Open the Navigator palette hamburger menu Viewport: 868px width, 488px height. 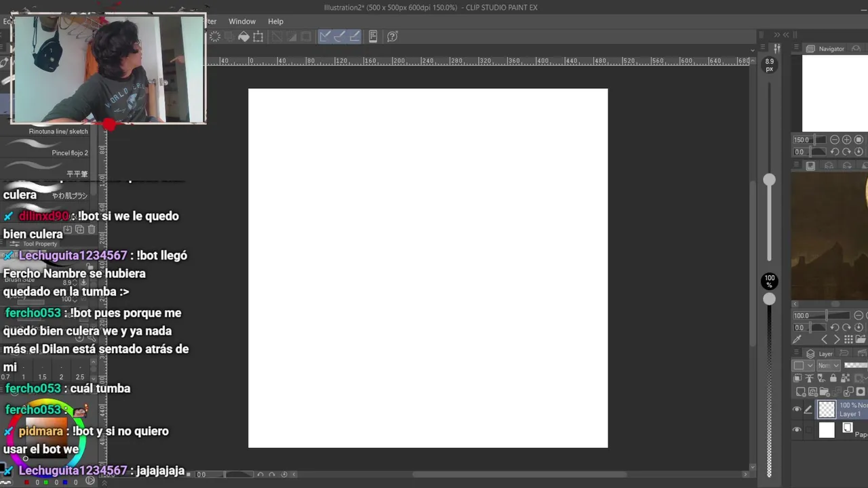click(x=796, y=47)
